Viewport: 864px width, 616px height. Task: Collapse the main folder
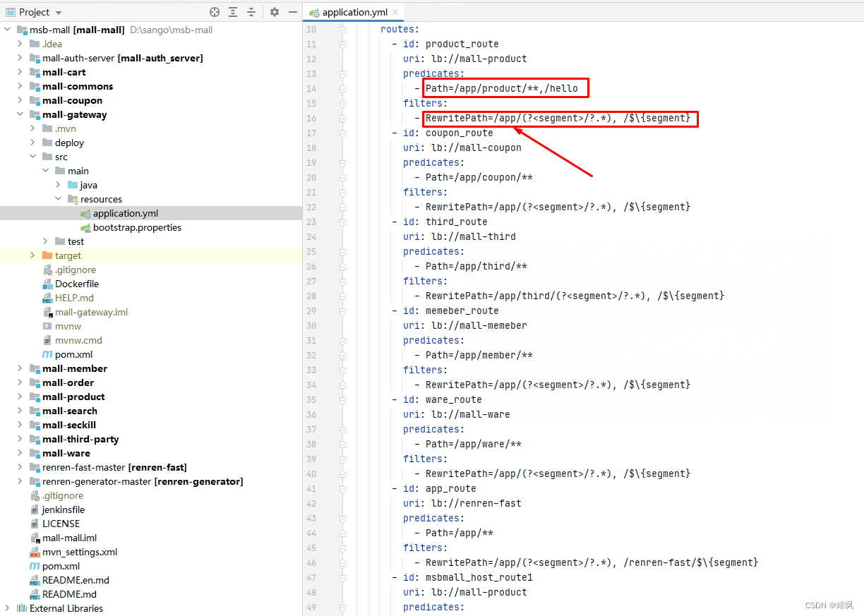click(46, 171)
